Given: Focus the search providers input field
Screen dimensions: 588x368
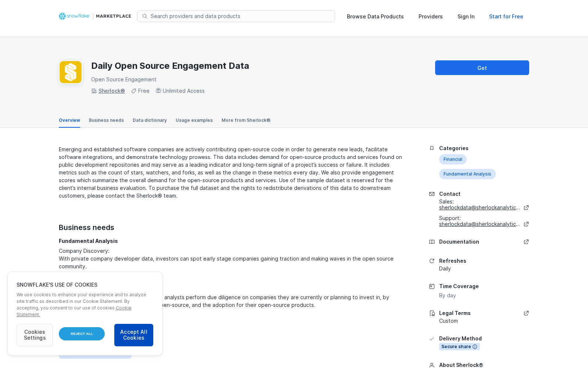Looking at the screenshot, I should pos(236,16).
